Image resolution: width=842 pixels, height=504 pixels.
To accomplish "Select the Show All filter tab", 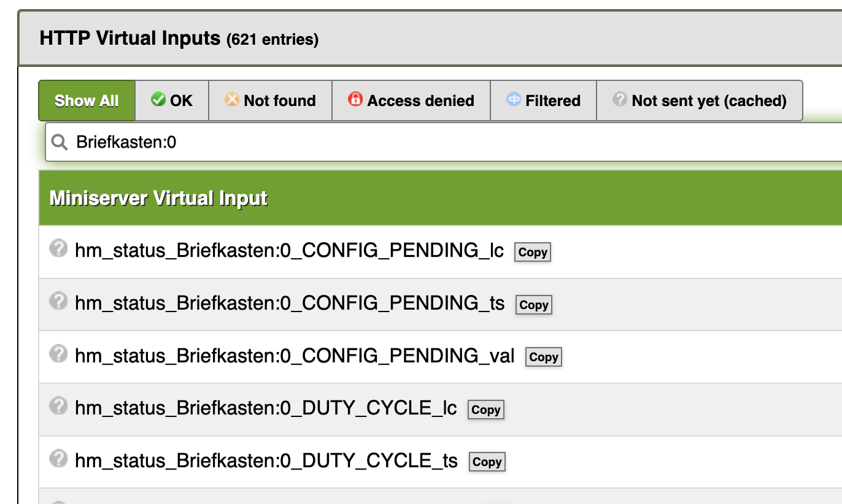I will 87,101.
